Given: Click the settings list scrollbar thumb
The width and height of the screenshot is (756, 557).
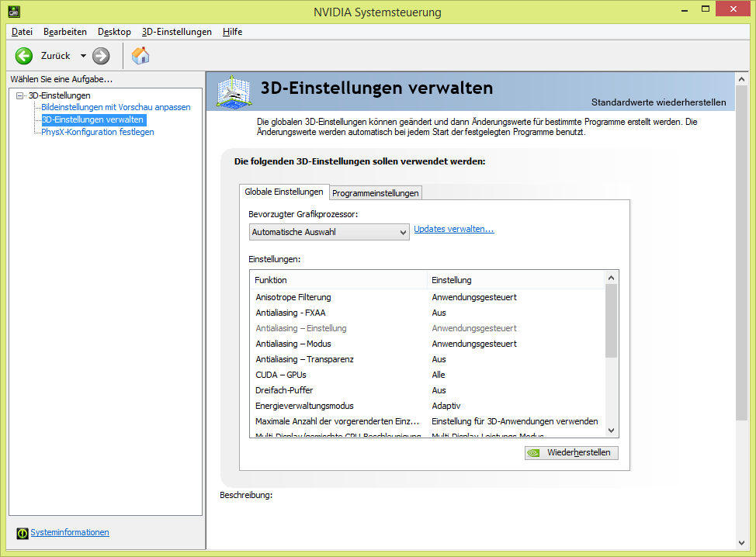Looking at the screenshot, I should (611, 321).
